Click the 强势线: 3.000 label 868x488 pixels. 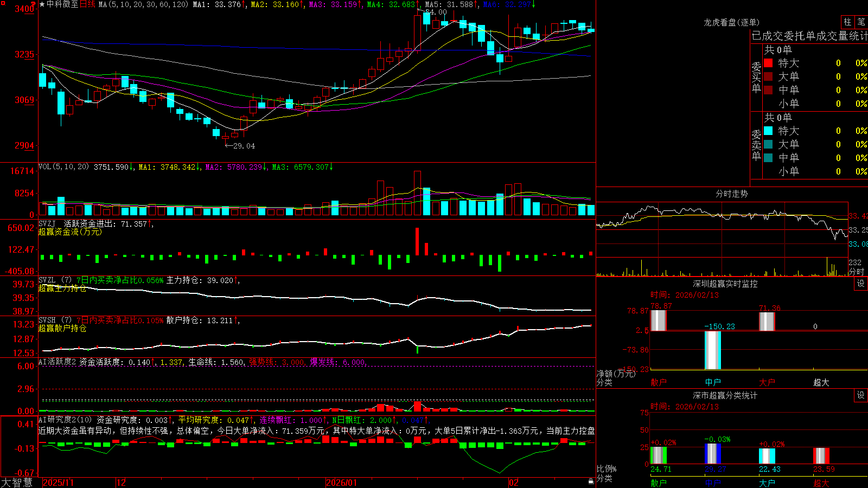[x=277, y=362]
